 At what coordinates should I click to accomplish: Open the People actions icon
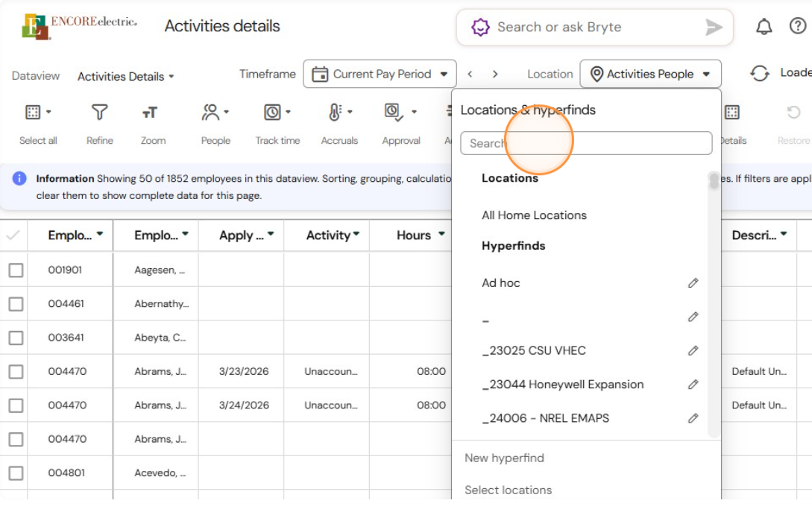[x=210, y=112]
